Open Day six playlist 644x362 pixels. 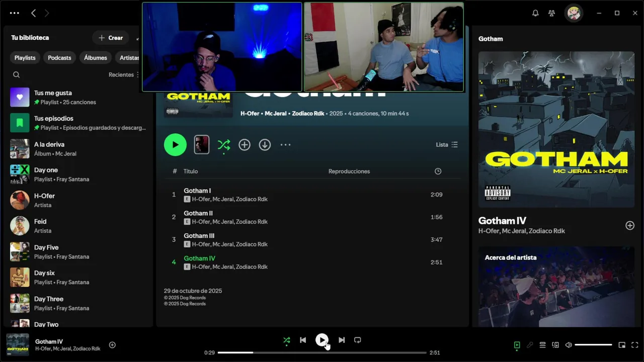click(x=78, y=278)
